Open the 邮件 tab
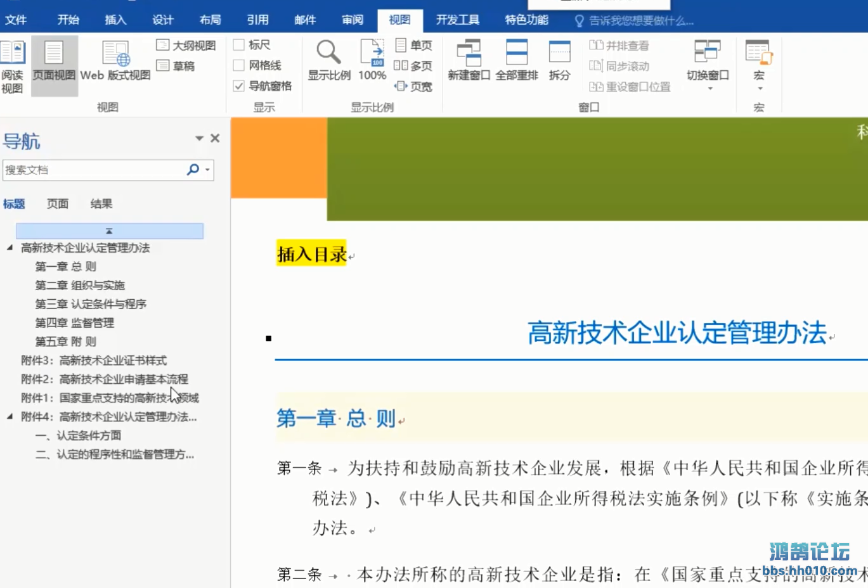 coord(305,20)
